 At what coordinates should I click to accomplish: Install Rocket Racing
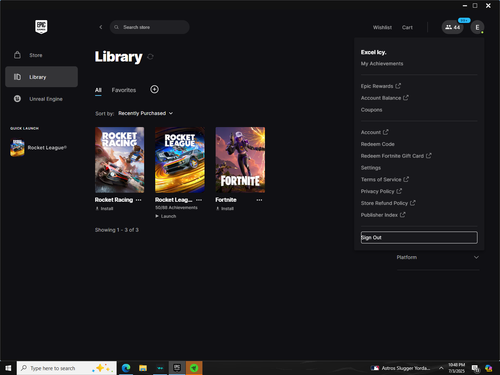(x=104, y=209)
